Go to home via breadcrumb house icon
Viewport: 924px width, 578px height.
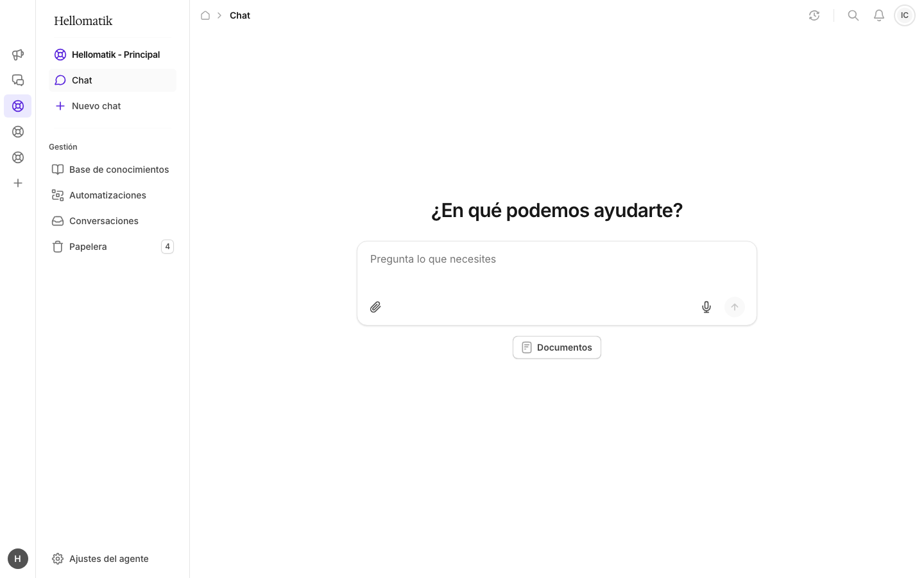click(x=205, y=15)
